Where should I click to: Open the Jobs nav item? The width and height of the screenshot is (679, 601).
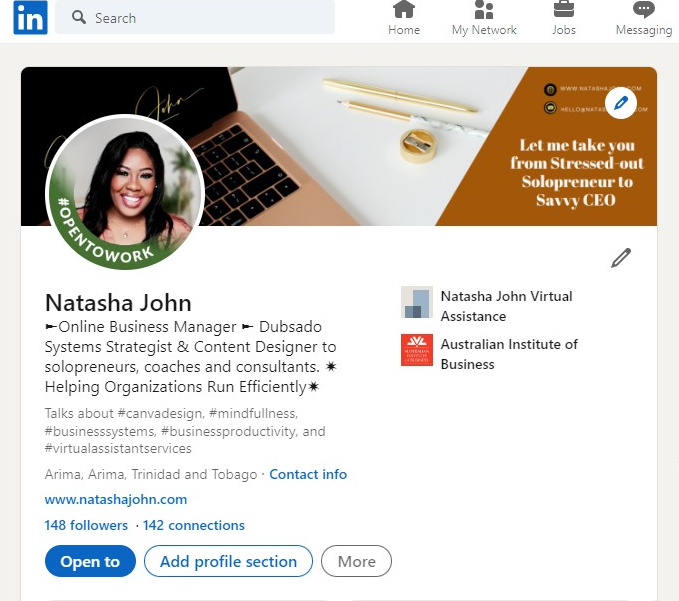564,18
